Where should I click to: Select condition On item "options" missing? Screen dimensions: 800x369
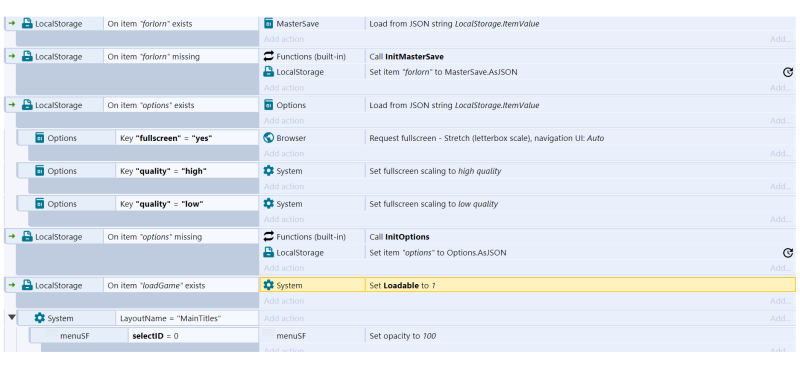tap(181, 237)
